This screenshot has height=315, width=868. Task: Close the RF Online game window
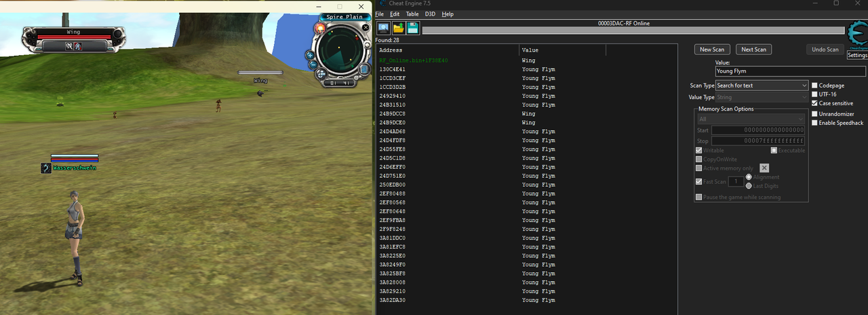pos(361,6)
